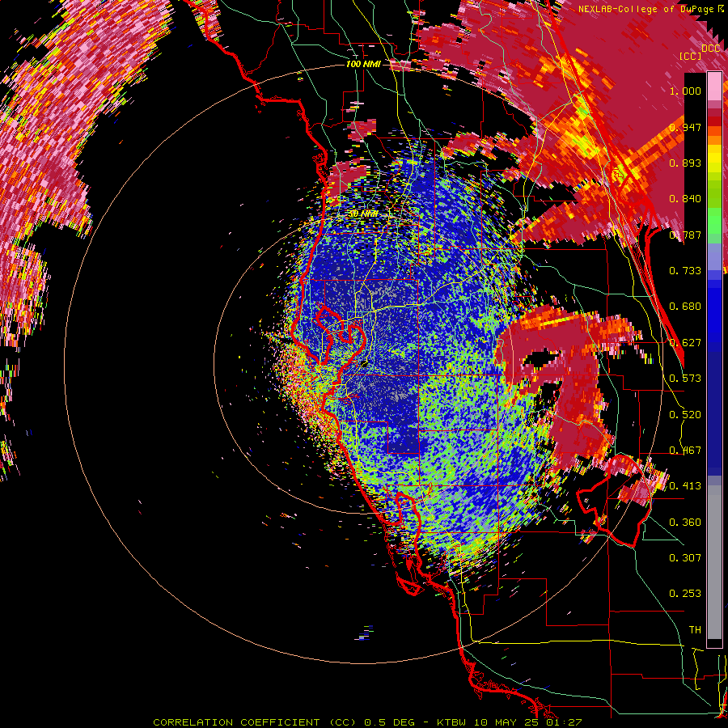Click the 0.840 scale value
Viewport: 728px width, 728px height.
(685, 199)
